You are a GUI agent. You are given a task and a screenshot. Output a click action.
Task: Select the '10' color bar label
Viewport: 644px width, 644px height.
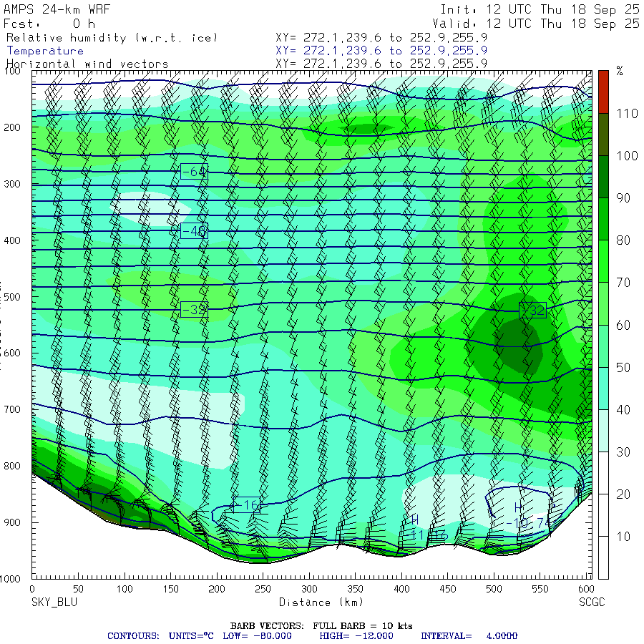[x=623, y=537]
